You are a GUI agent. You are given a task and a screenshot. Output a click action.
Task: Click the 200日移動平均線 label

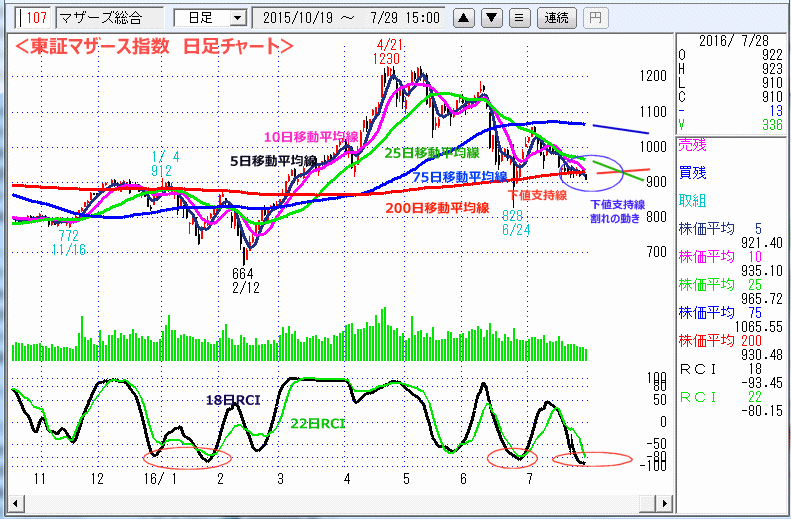click(x=437, y=208)
